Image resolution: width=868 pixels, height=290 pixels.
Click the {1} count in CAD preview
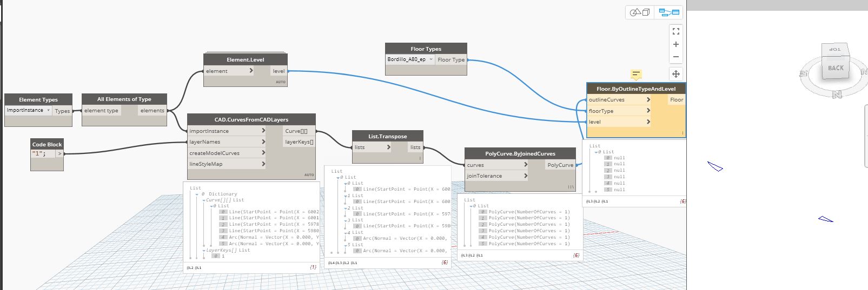pos(313,267)
